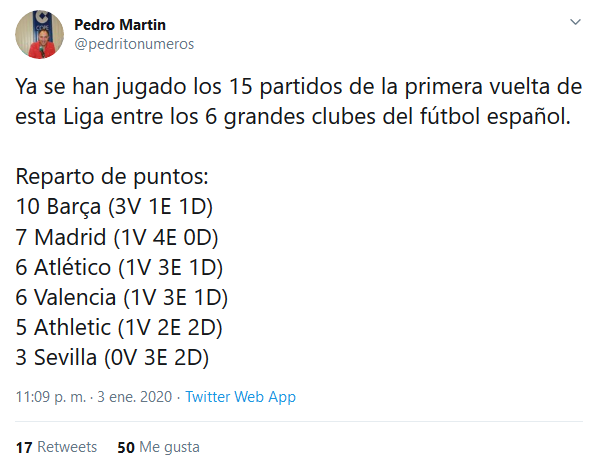Click the '10 Barça (3V 1E 1D)' line
The image size is (598, 471).
[x=114, y=207]
